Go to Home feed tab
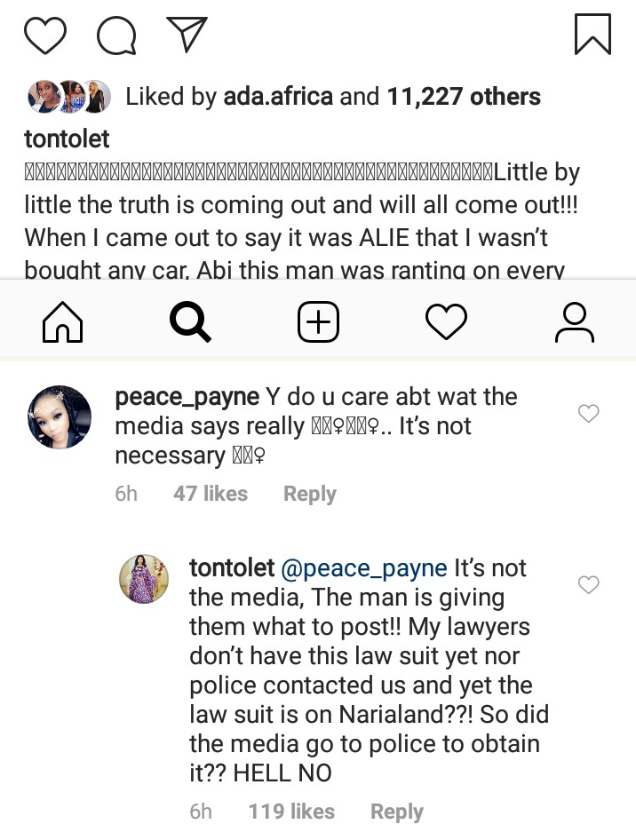 62,322
